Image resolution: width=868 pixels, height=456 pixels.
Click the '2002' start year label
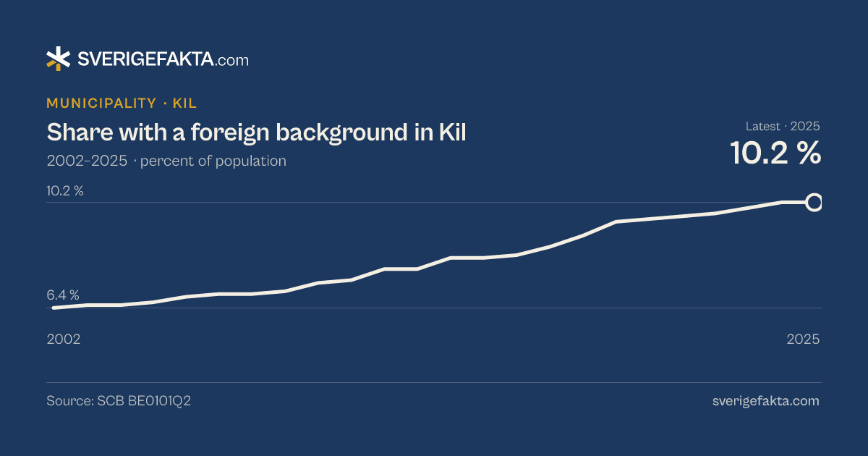(x=64, y=339)
